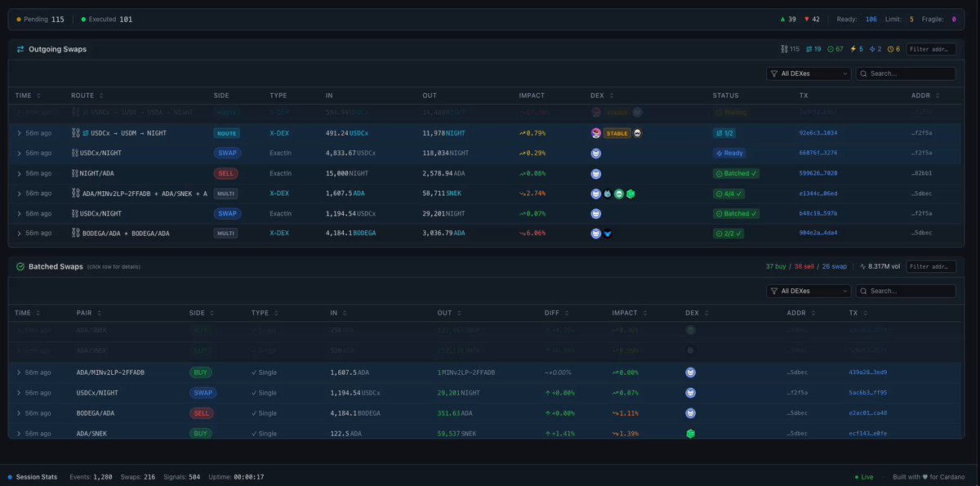Filter batched swaps by 37 buy
The width and height of the screenshot is (980, 486).
pos(776,266)
